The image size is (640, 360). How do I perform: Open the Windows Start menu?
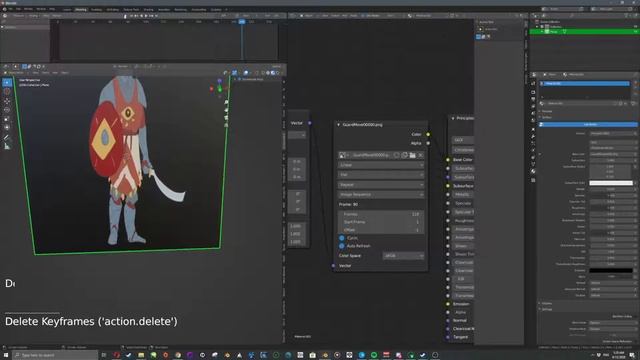coord(6,355)
